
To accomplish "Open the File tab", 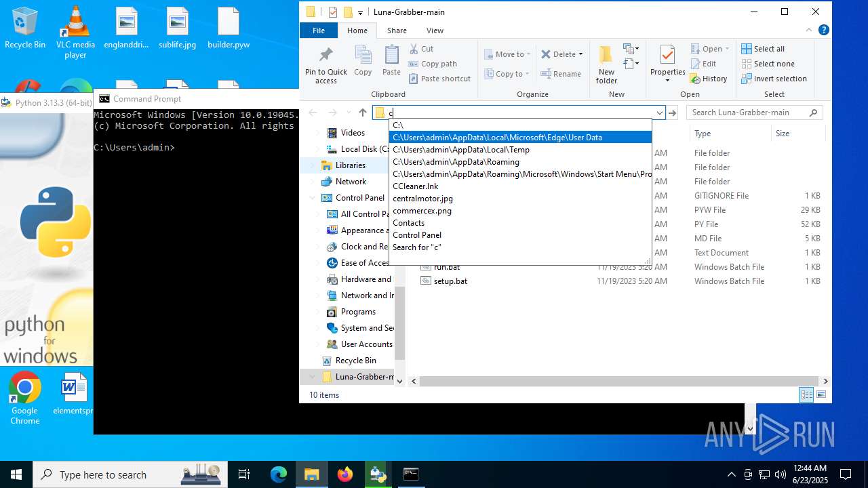I will tap(319, 30).
